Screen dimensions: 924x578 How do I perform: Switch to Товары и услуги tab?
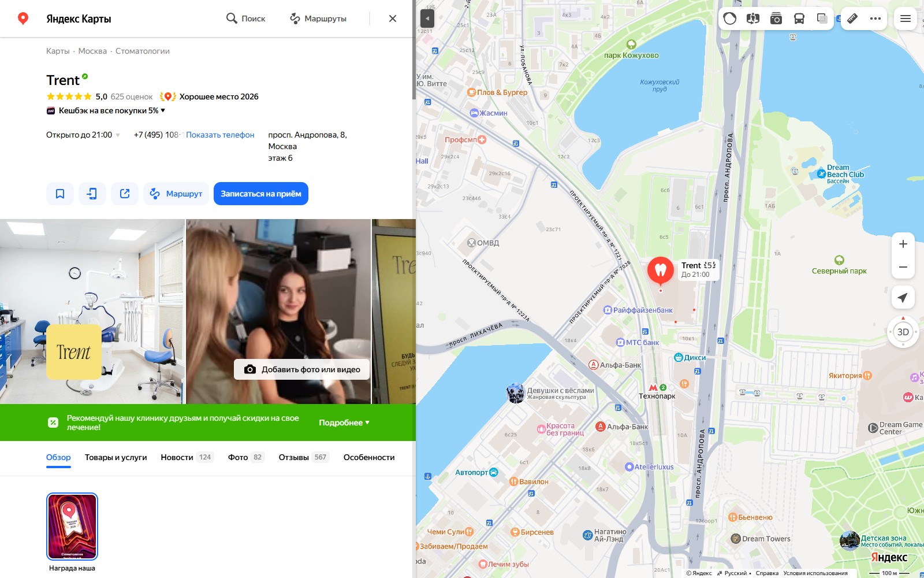(x=115, y=457)
